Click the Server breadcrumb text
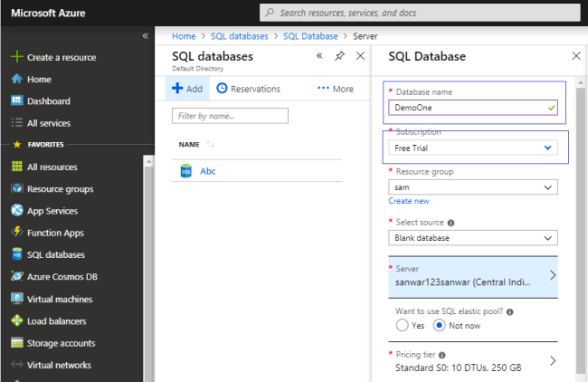The height and width of the screenshot is (382, 588). click(x=365, y=36)
